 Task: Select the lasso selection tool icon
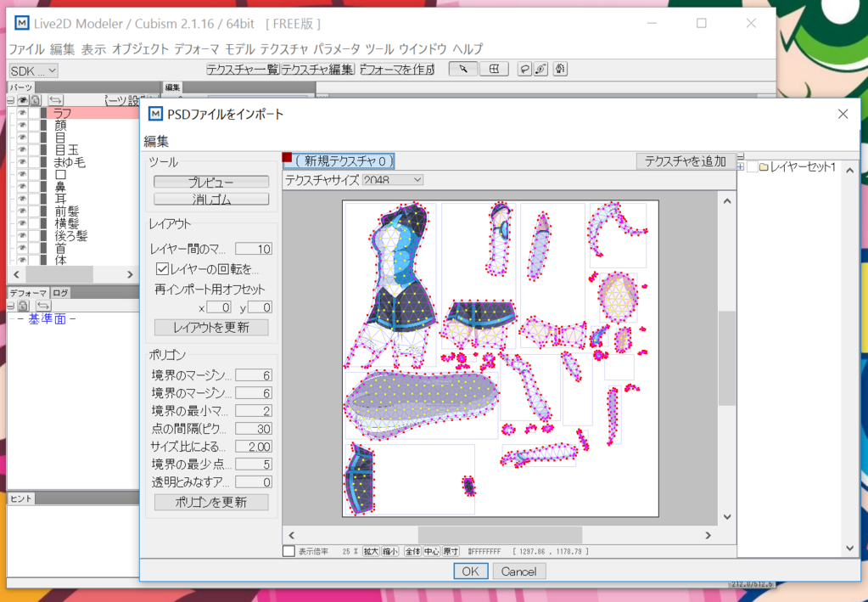pos(524,70)
